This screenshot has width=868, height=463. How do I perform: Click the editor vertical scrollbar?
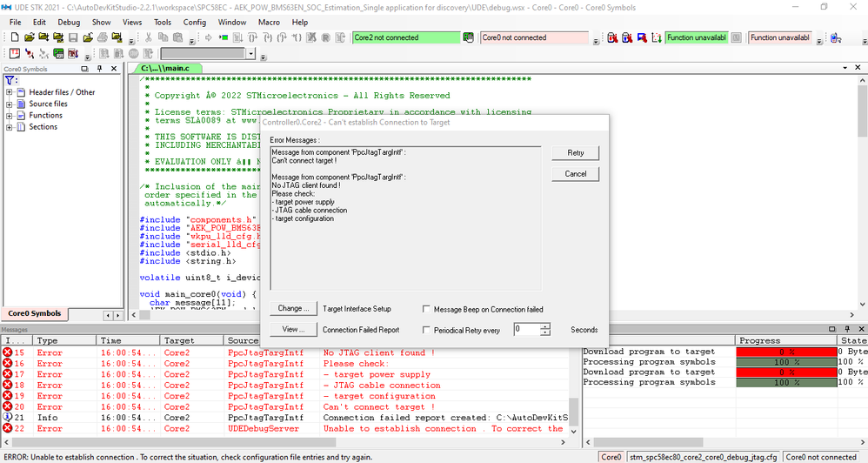click(x=863, y=192)
